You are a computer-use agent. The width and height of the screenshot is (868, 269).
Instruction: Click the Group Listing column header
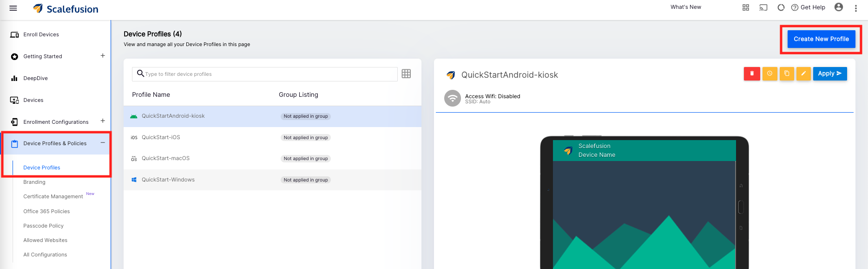click(298, 94)
